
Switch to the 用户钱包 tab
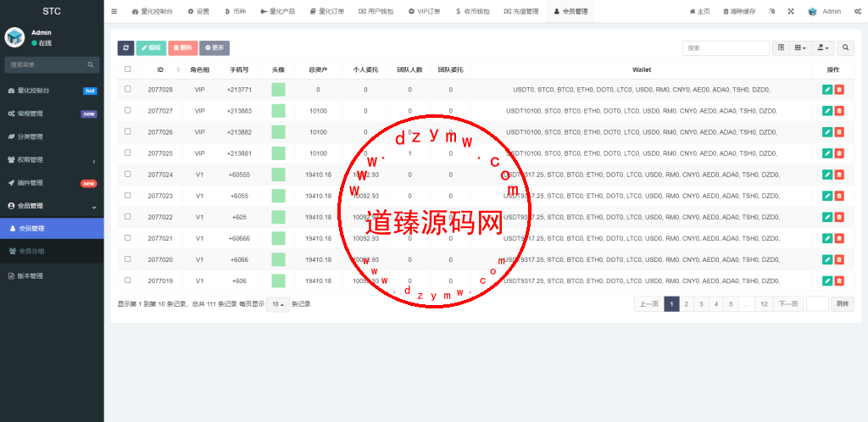(376, 11)
